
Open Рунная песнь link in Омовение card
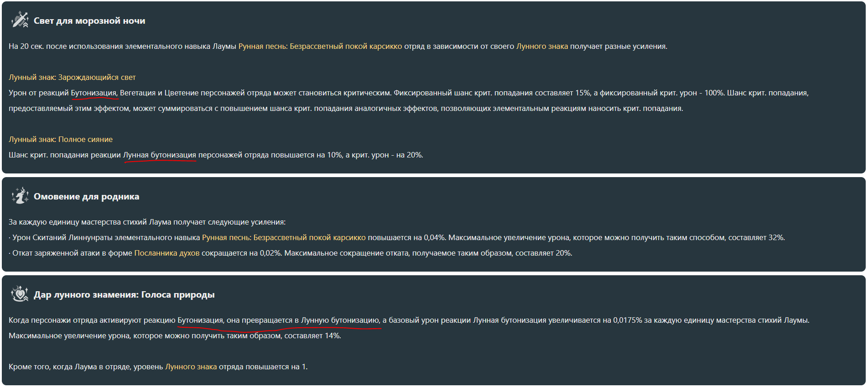[284, 238]
